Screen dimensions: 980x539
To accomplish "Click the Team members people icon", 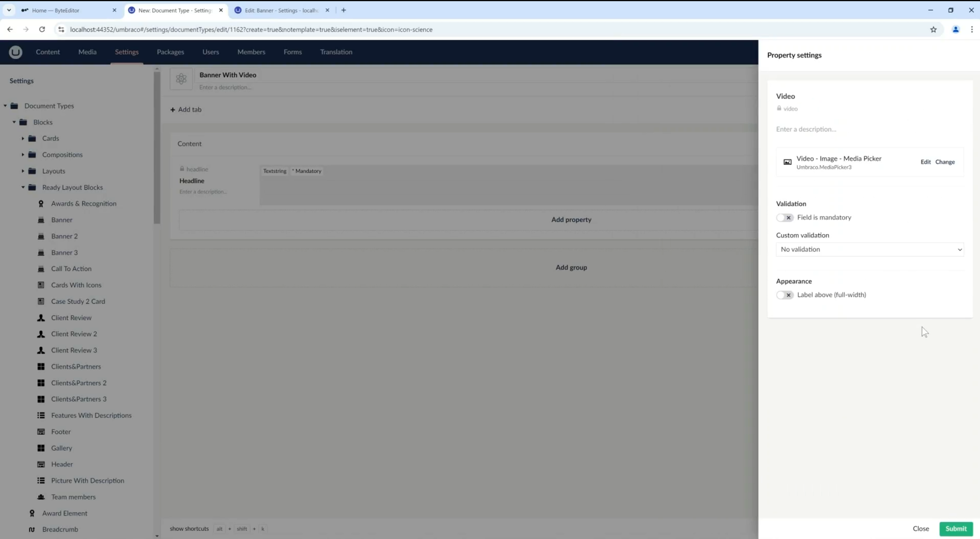I will tap(41, 497).
